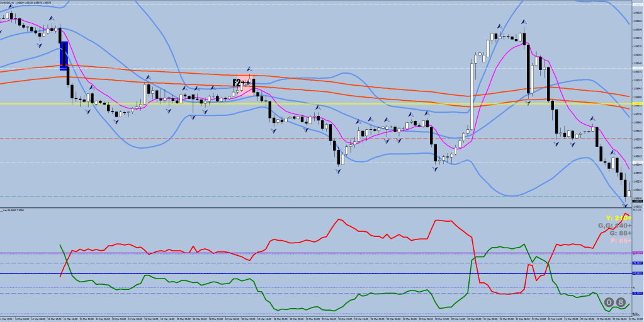Select the blue rectangle highlighting the bearish candle
This screenshot has width=644, height=322.
click(x=63, y=55)
